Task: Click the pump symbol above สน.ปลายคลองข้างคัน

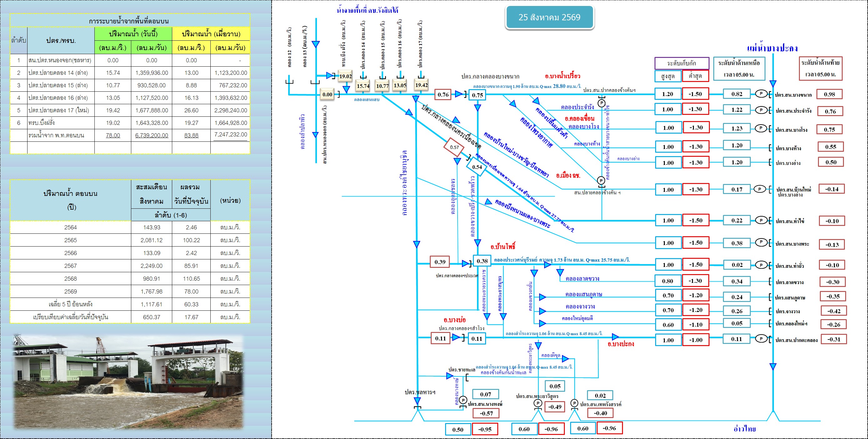Action: tap(601, 181)
